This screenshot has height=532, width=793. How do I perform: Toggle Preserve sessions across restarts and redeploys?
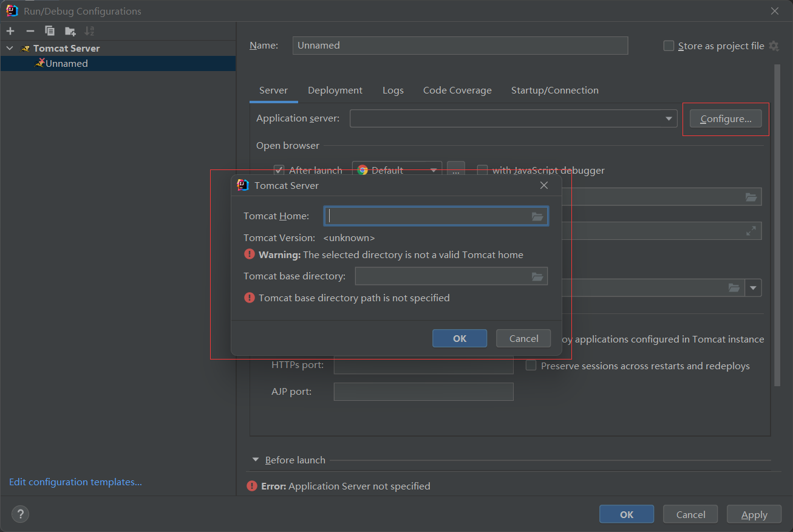pos(531,366)
